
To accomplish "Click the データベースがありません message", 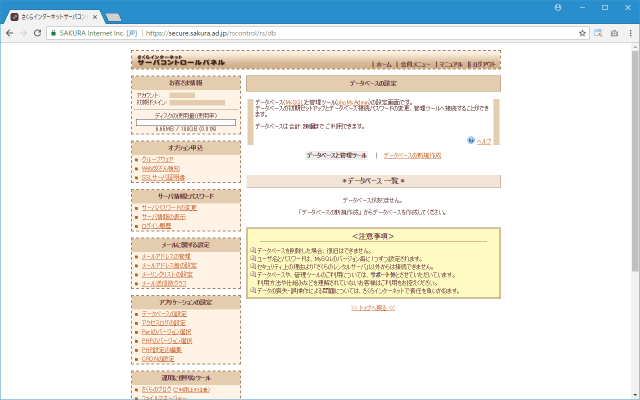I will (373, 200).
